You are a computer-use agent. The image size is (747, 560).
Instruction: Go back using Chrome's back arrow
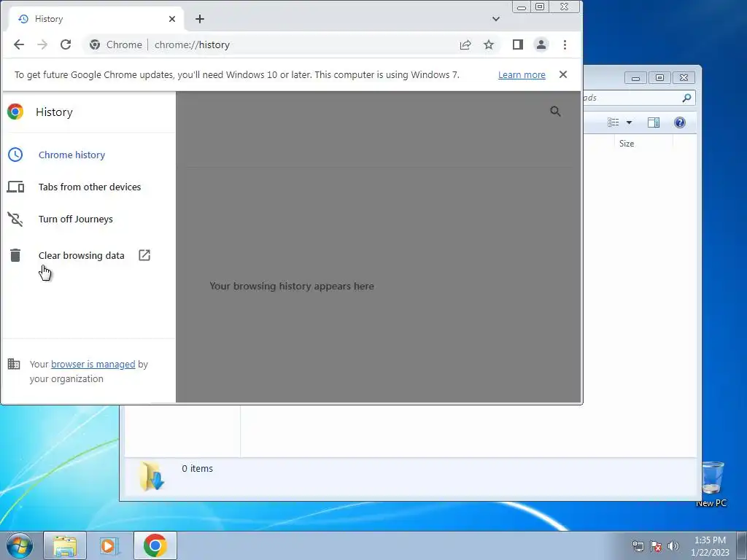tap(18, 44)
